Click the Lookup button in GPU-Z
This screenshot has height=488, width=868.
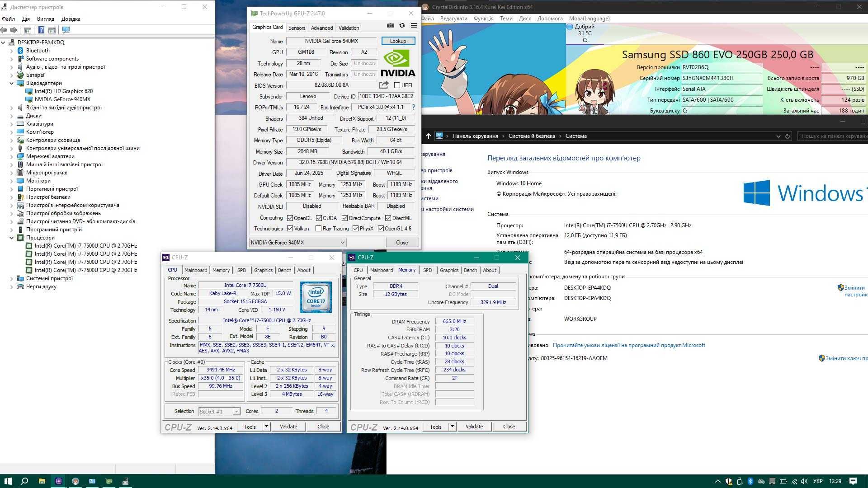point(398,41)
